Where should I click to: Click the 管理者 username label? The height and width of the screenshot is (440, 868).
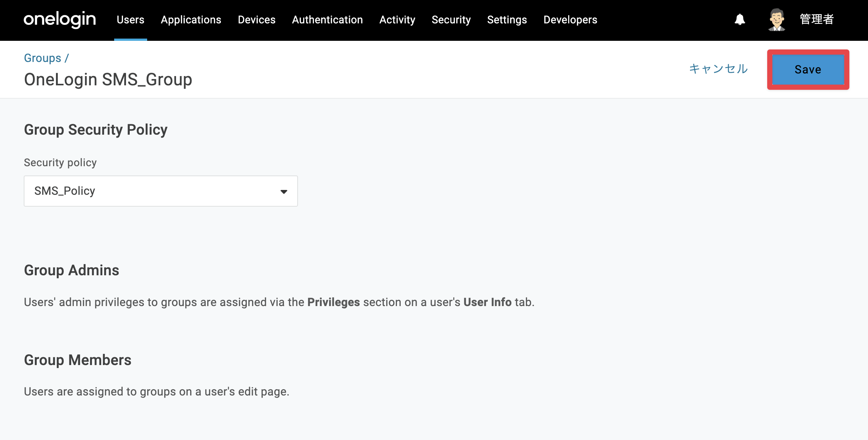coord(817,19)
